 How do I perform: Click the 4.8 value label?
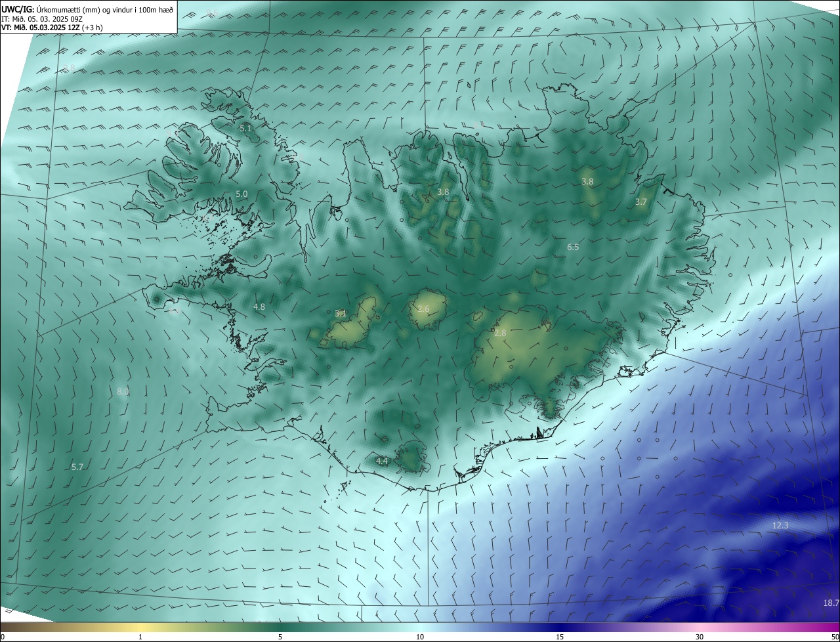[x=259, y=307]
